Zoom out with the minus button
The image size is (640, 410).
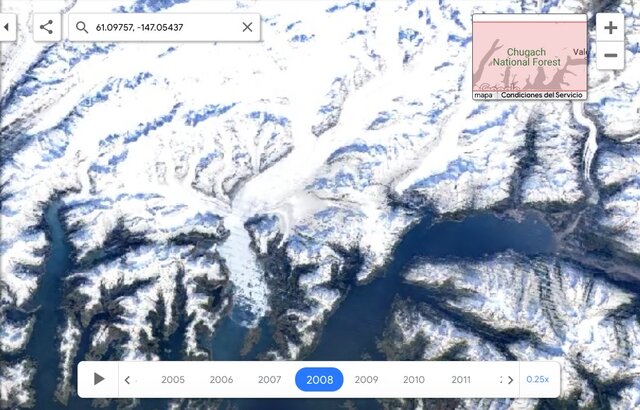[610, 55]
